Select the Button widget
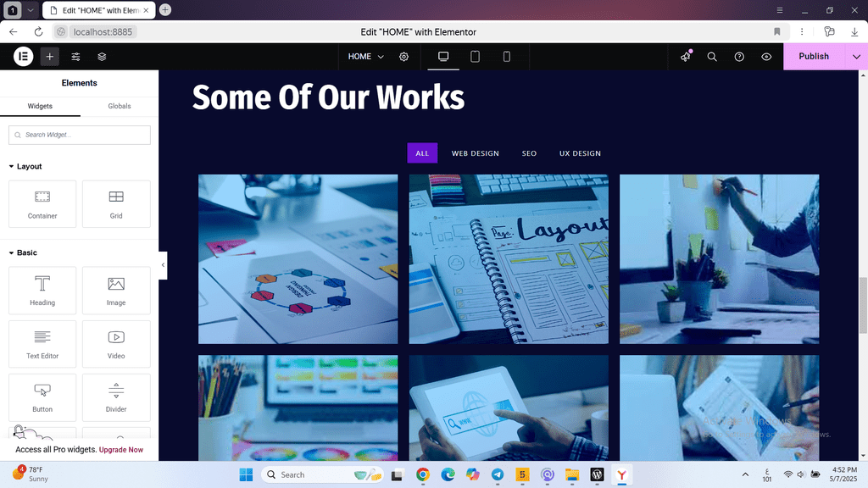The width and height of the screenshot is (868, 488). (42, 397)
